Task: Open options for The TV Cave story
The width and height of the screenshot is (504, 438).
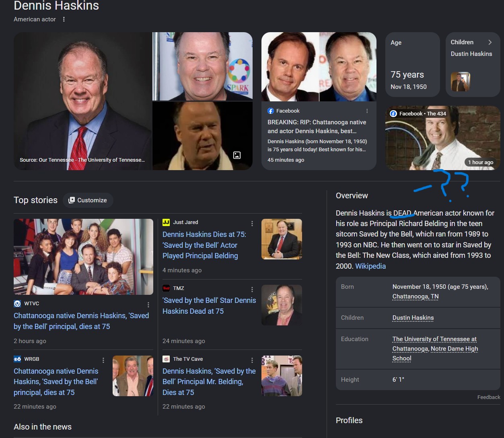Action: coord(252,360)
